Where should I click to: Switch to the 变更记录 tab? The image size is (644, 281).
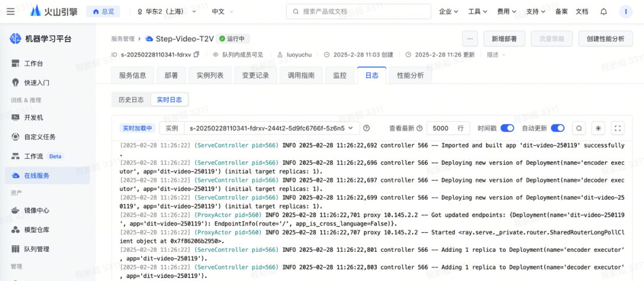click(255, 76)
